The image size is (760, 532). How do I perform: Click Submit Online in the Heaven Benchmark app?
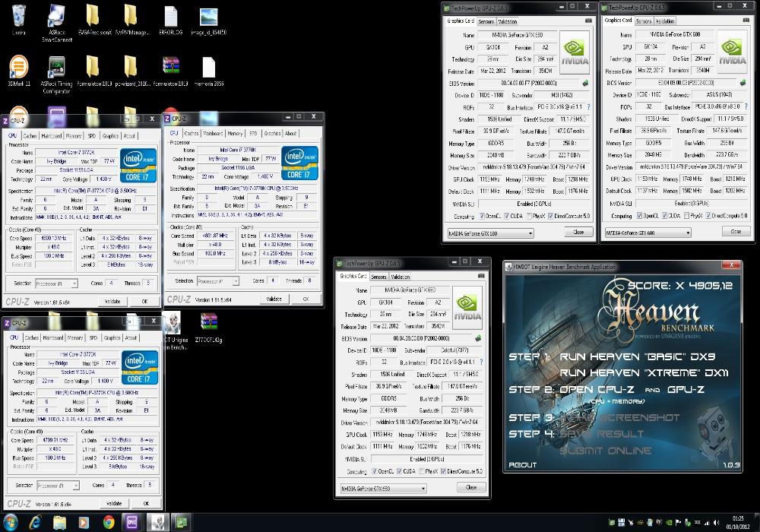(x=606, y=451)
